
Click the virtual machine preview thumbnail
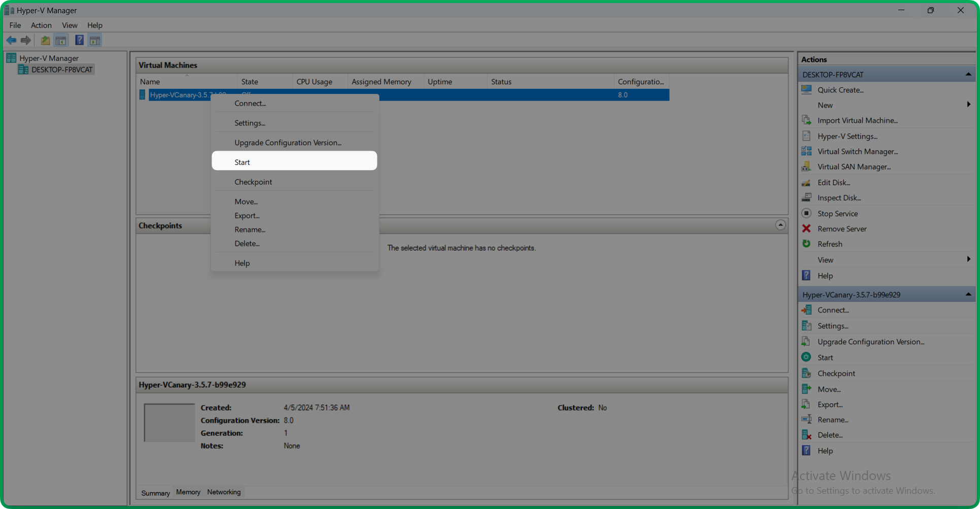click(x=169, y=423)
